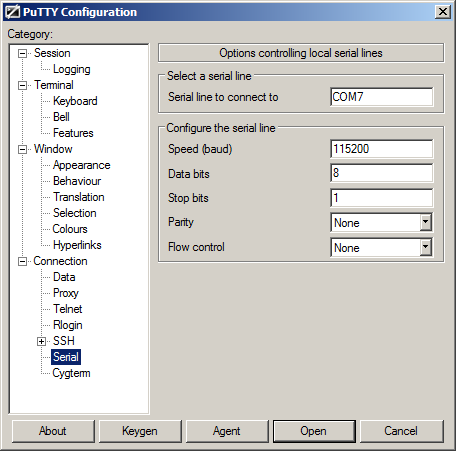Collapse the Terminal category node
Image resolution: width=456 pixels, height=451 pixels.
point(22,85)
